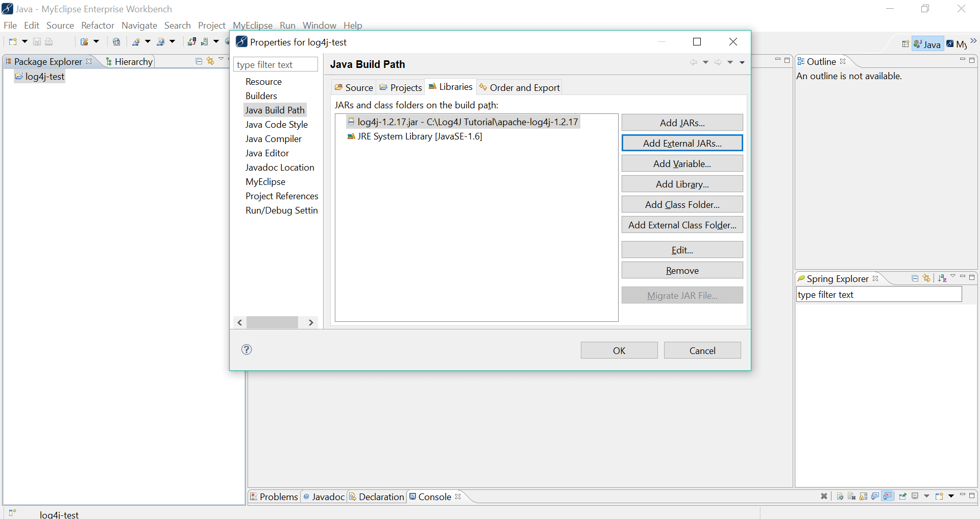
Task: Click Add External JARs... button
Action: tap(682, 143)
